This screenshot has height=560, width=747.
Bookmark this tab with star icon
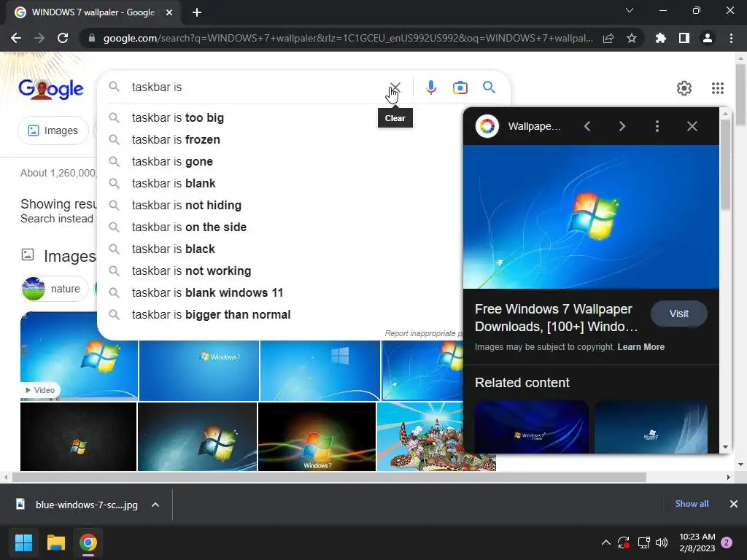[632, 38]
